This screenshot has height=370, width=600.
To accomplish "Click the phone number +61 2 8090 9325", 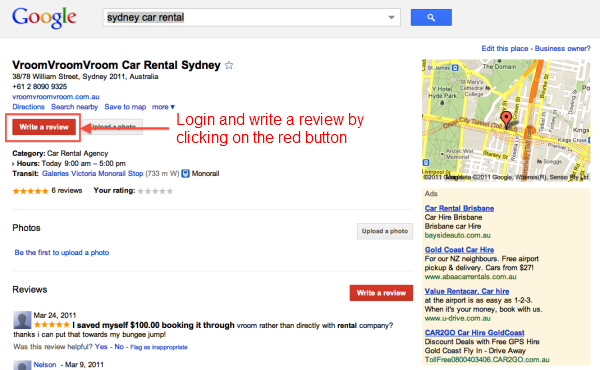I will [x=39, y=86].
